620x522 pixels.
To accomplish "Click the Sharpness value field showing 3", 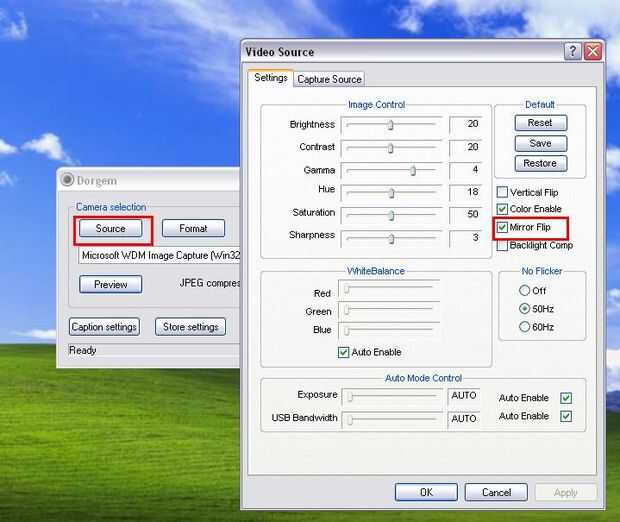I will pos(466,238).
